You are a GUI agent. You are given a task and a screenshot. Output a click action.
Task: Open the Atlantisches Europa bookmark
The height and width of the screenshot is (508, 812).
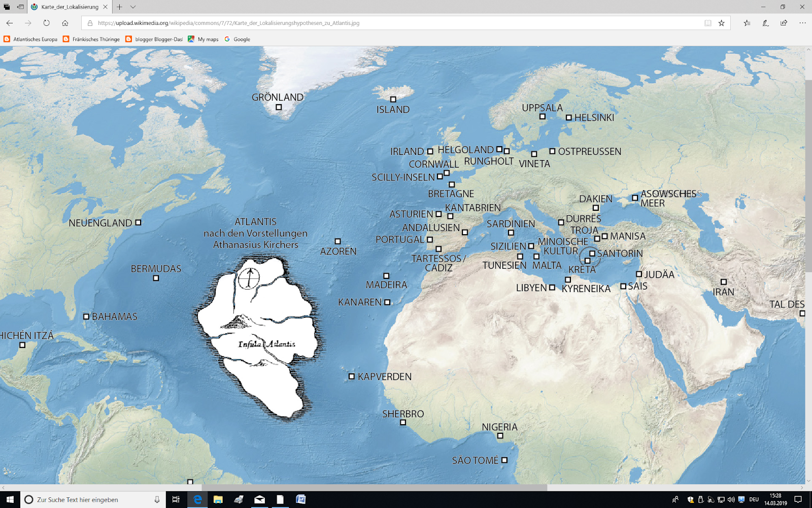coord(30,39)
